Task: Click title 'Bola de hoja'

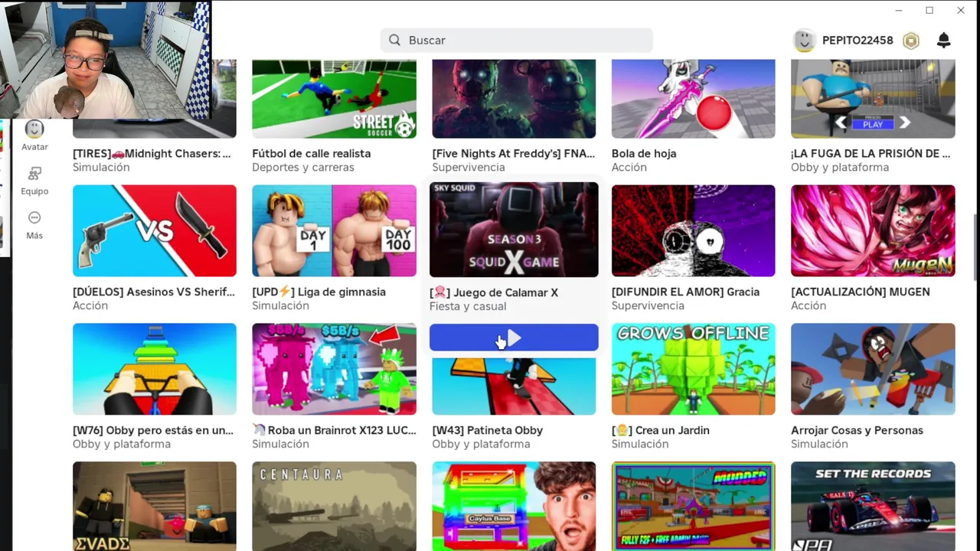Action: pyautogui.click(x=644, y=153)
